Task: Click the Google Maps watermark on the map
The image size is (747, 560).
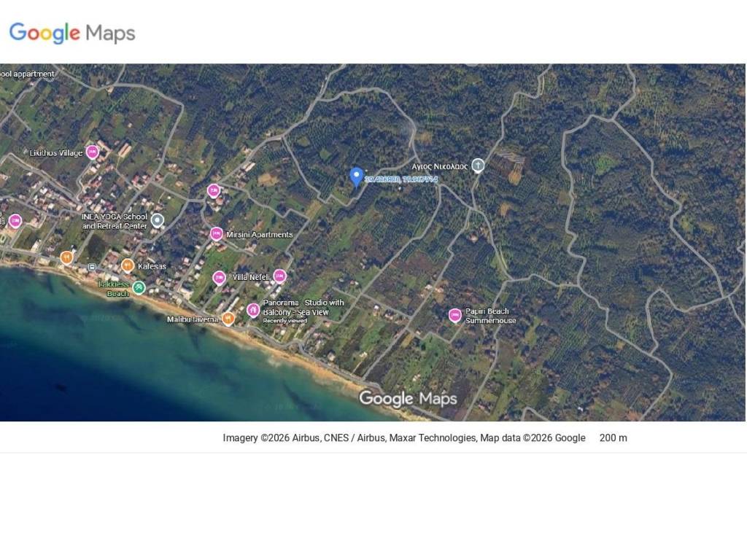Action: pyautogui.click(x=408, y=398)
